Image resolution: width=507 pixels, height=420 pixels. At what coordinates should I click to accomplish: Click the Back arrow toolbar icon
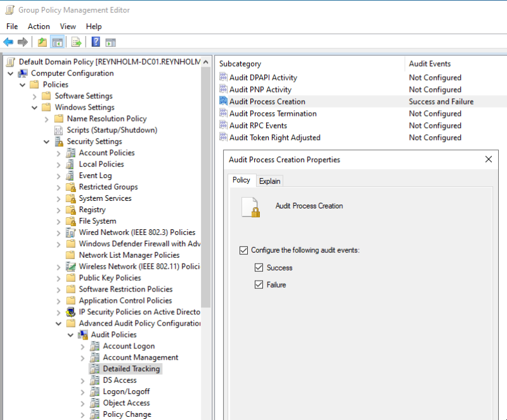click(8, 42)
